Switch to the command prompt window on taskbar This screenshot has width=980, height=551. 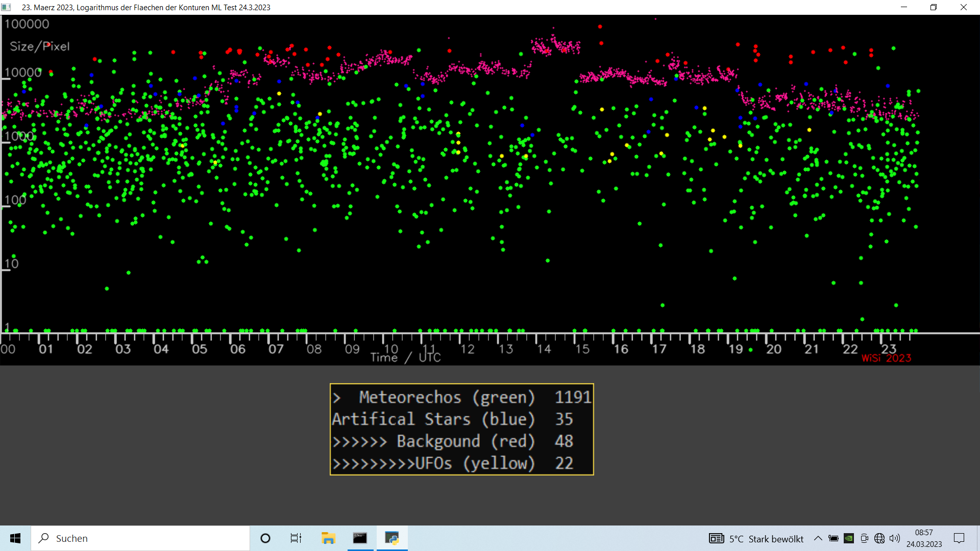[x=360, y=538]
